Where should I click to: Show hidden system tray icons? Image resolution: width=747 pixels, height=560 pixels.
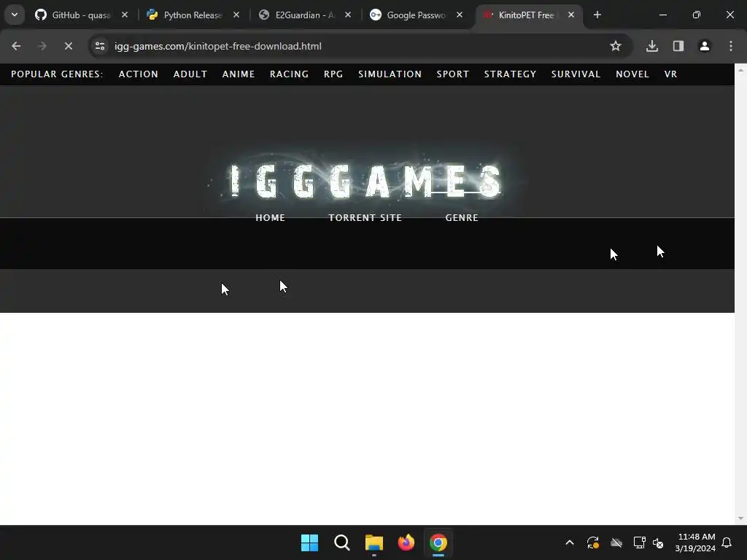(x=570, y=542)
